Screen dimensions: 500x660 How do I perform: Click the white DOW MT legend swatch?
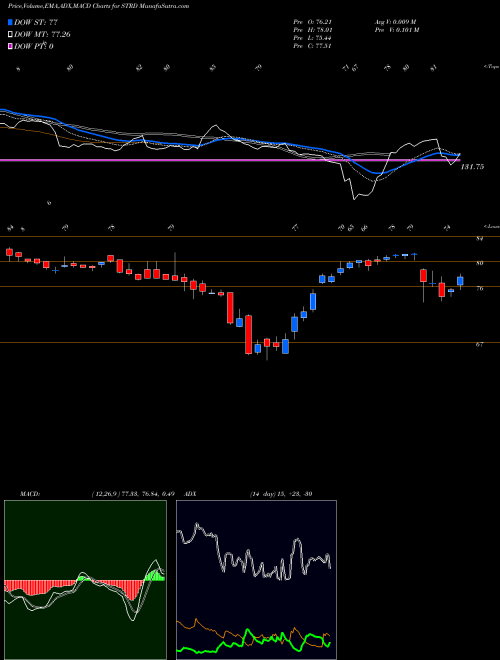[10, 34]
